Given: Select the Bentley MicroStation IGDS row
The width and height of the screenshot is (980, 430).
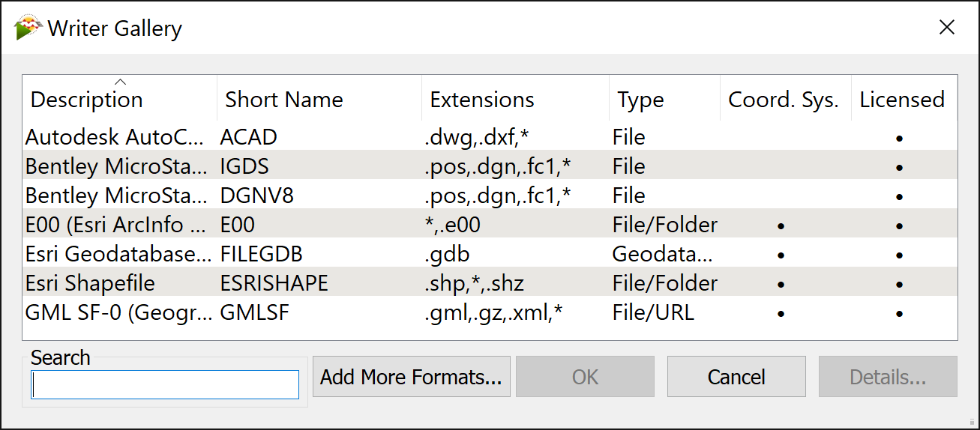Looking at the screenshot, I should 114,166.
